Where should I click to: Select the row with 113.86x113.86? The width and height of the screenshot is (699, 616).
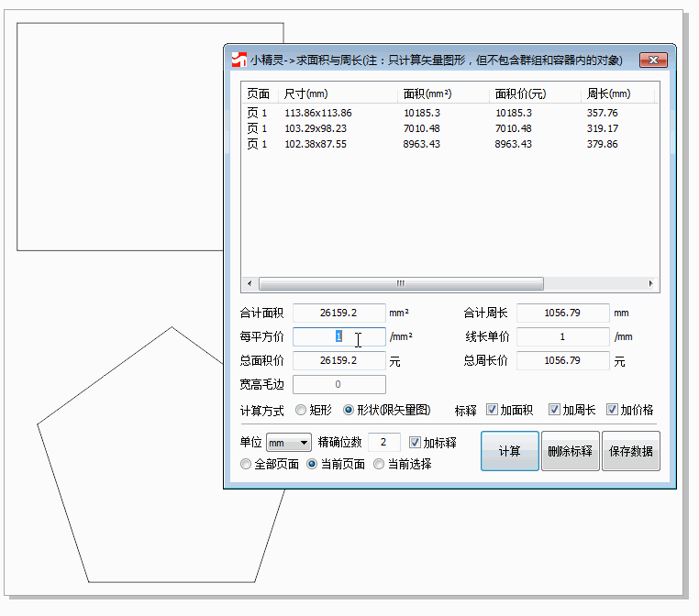[450, 113]
